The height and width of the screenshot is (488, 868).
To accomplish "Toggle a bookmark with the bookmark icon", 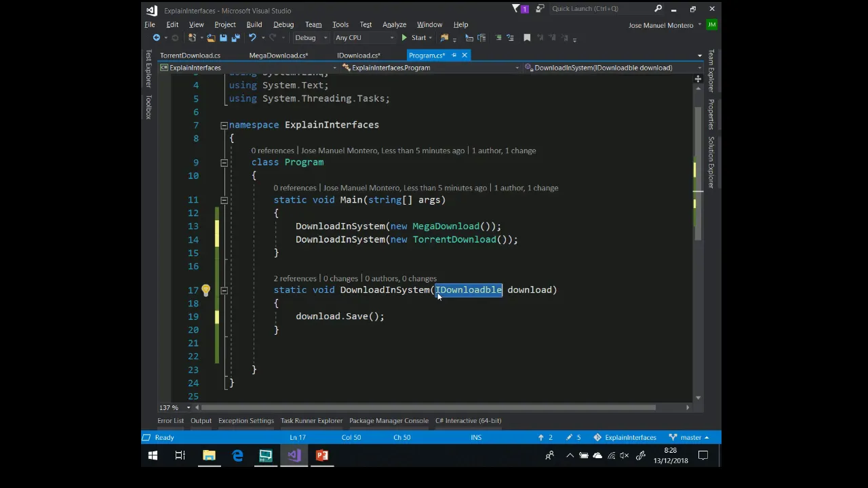I will point(527,37).
